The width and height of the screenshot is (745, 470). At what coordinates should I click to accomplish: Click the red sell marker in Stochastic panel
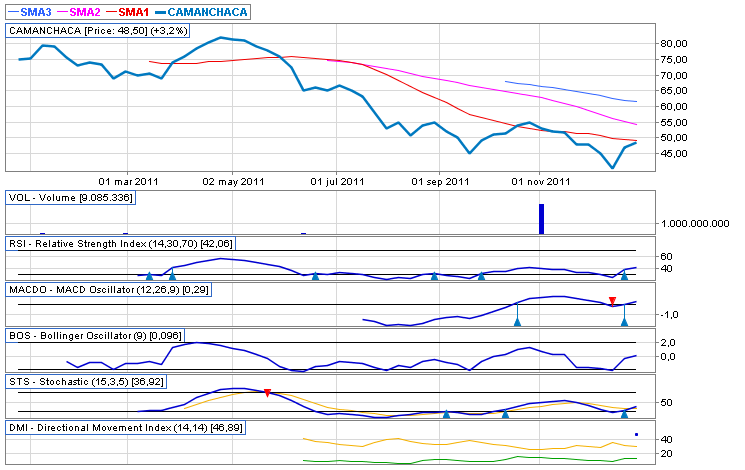pyautogui.click(x=267, y=393)
